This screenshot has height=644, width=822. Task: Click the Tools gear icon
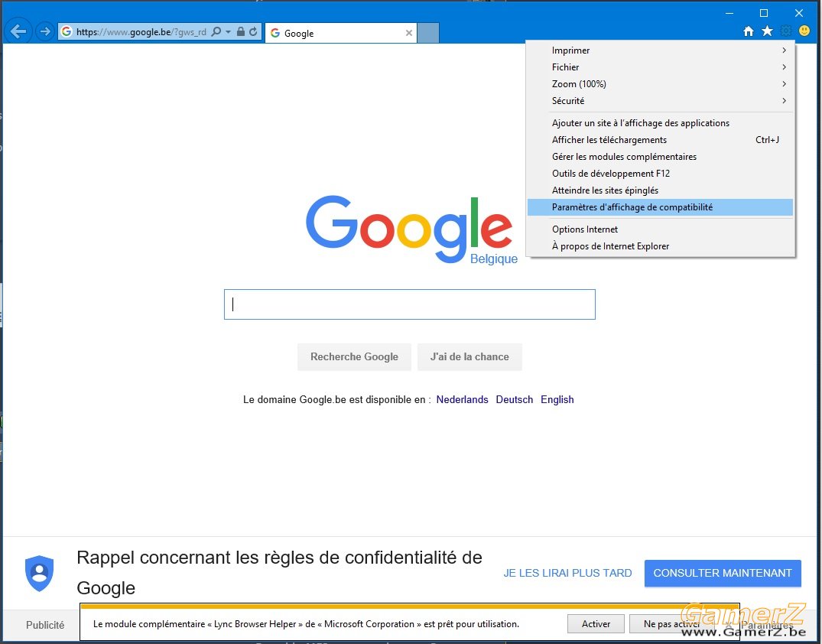coord(786,31)
